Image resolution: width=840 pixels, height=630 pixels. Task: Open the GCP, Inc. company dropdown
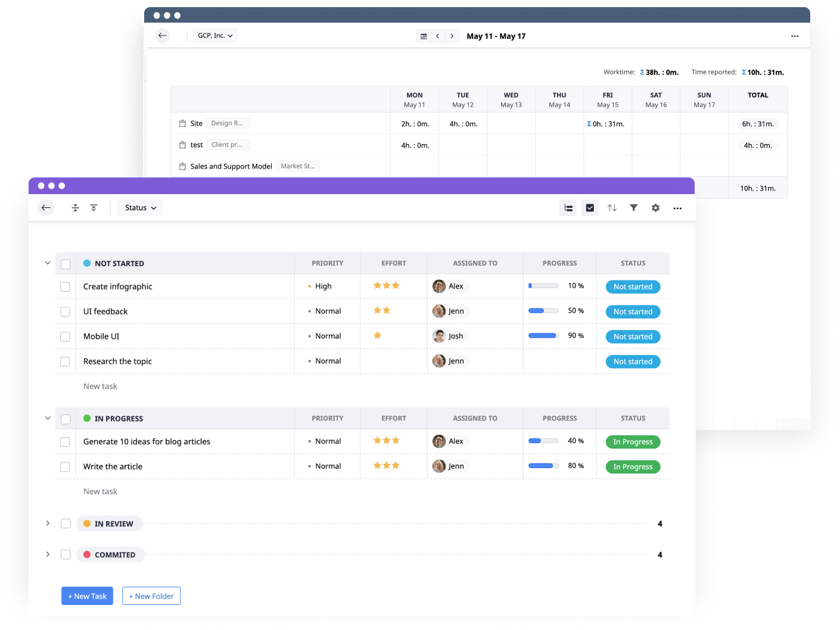pos(215,36)
